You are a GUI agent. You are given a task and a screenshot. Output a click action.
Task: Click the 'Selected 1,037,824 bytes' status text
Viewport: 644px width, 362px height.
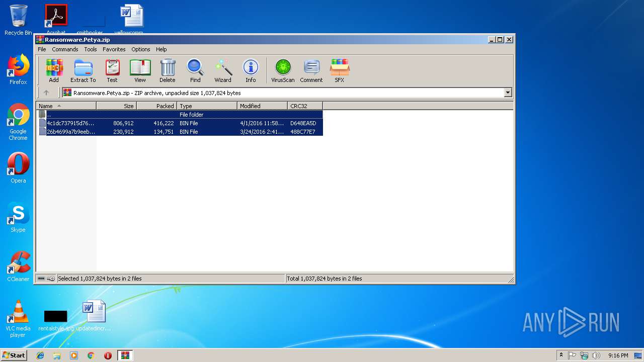[x=100, y=279]
